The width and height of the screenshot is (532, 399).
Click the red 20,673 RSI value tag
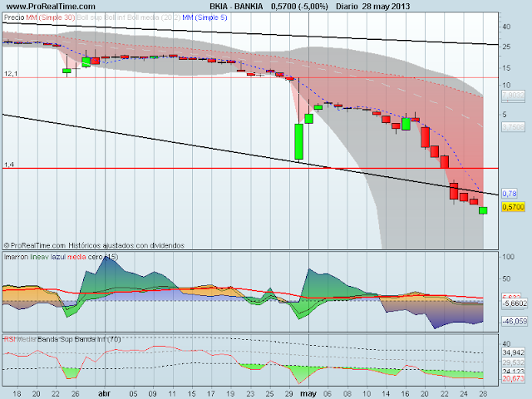[513, 378]
